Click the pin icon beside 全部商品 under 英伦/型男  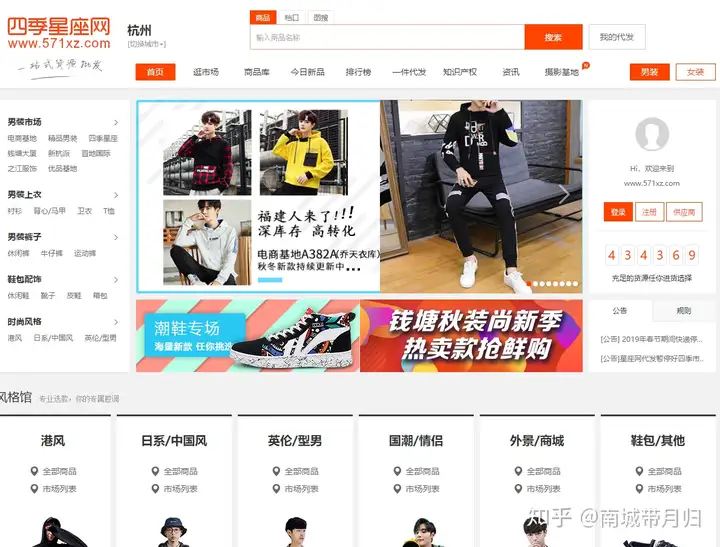[x=276, y=471]
